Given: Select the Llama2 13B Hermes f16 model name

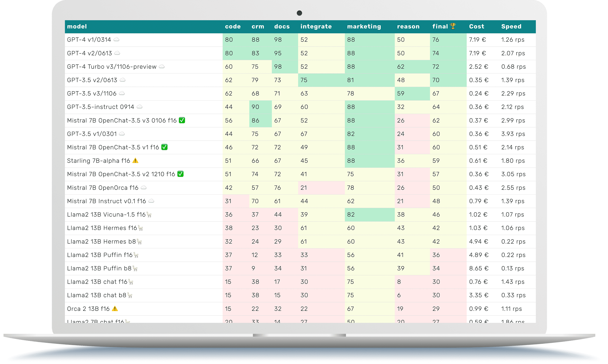Looking at the screenshot, I should point(102,228).
